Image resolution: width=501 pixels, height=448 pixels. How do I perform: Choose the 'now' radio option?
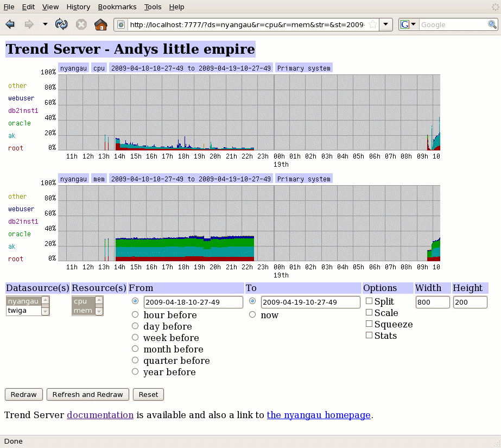[x=252, y=314]
